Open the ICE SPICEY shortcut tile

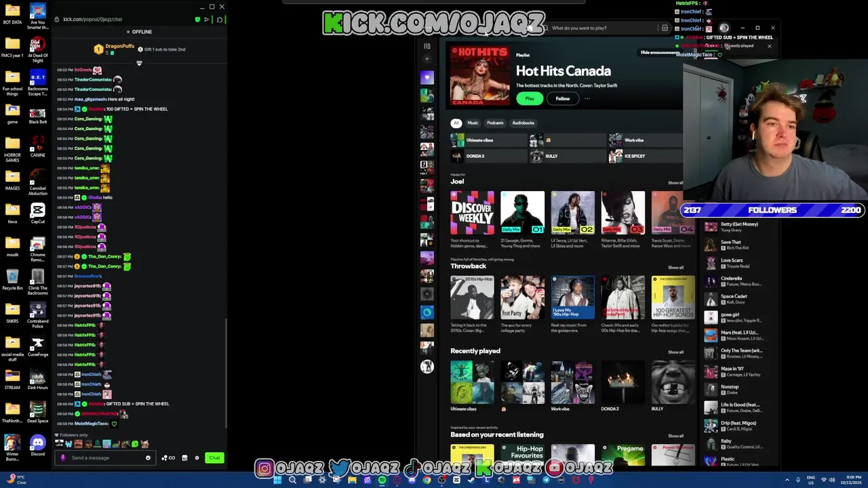click(x=646, y=156)
